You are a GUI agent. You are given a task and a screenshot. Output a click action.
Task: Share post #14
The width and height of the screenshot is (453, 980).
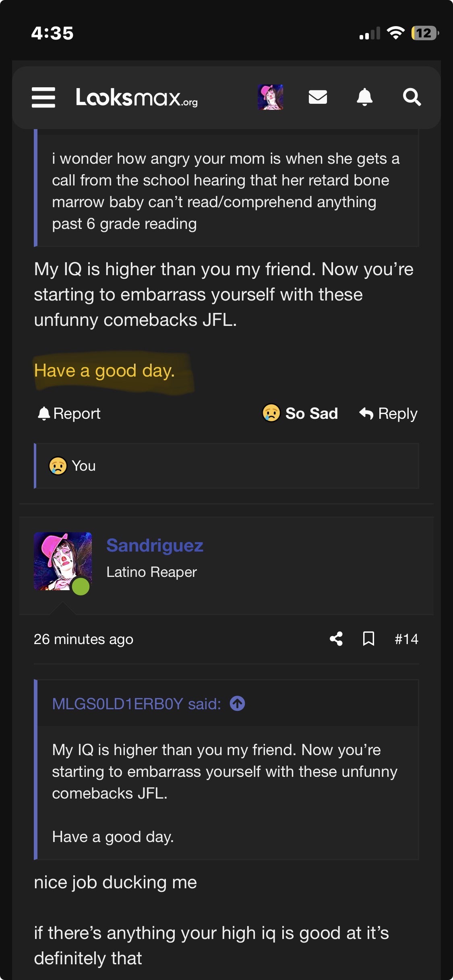[x=336, y=639]
